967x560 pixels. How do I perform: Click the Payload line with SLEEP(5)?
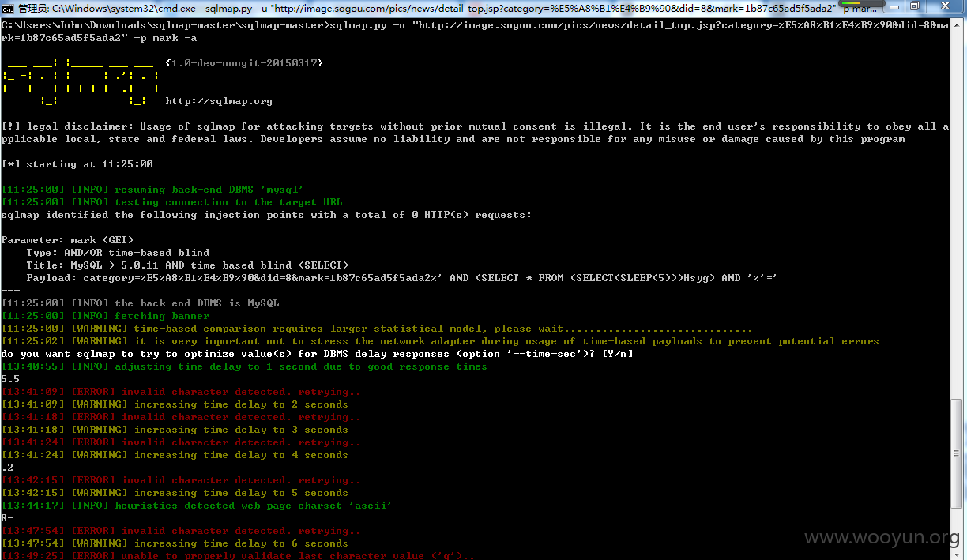pos(402,278)
